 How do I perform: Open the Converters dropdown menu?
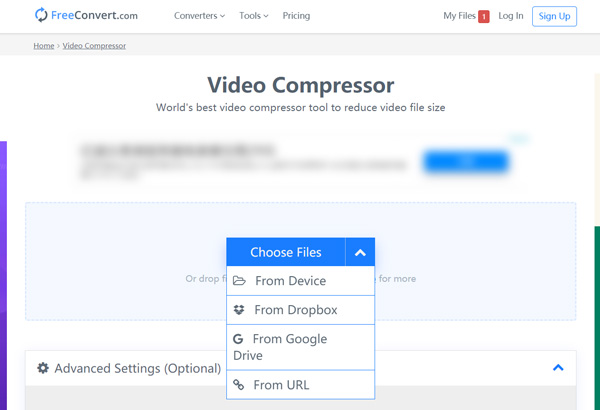click(x=199, y=16)
